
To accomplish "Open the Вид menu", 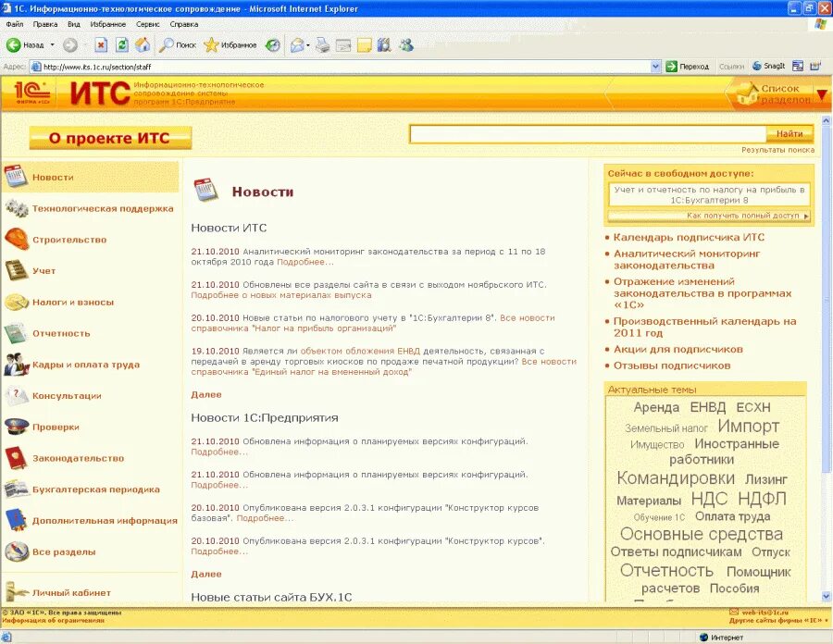I will tap(74, 24).
